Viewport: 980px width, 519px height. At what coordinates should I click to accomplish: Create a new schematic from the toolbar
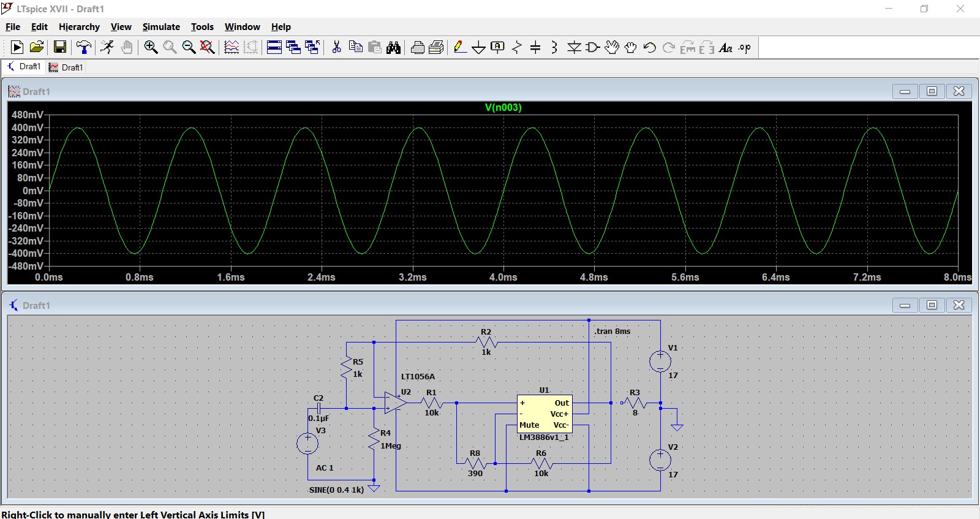coord(17,47)
